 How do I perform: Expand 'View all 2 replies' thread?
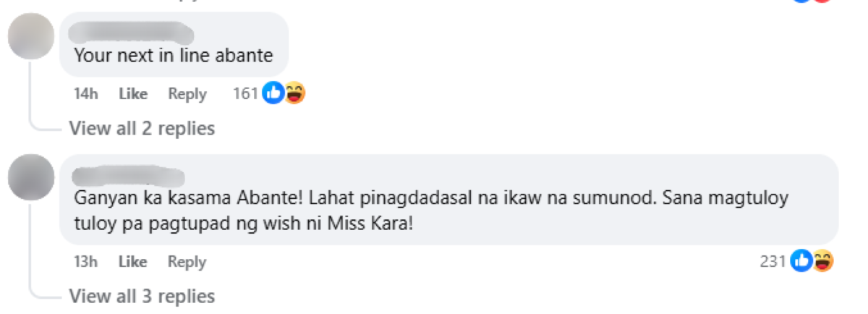(142, 128)
